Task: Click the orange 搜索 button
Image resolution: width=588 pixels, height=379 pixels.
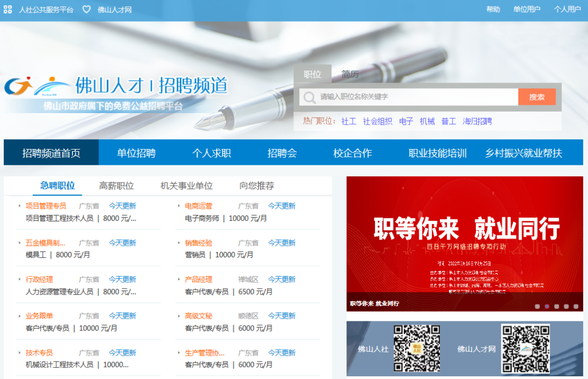Action: pyautogui.click(x=537, y=97)
